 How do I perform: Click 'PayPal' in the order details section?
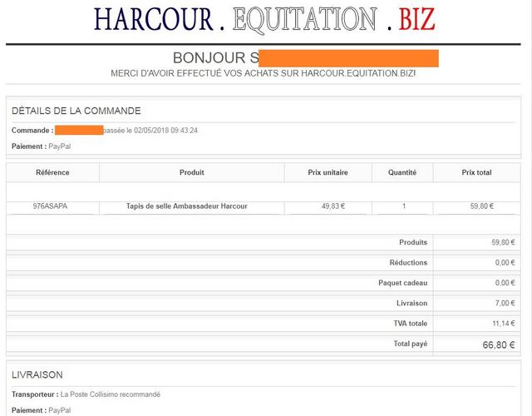(60, 146)
